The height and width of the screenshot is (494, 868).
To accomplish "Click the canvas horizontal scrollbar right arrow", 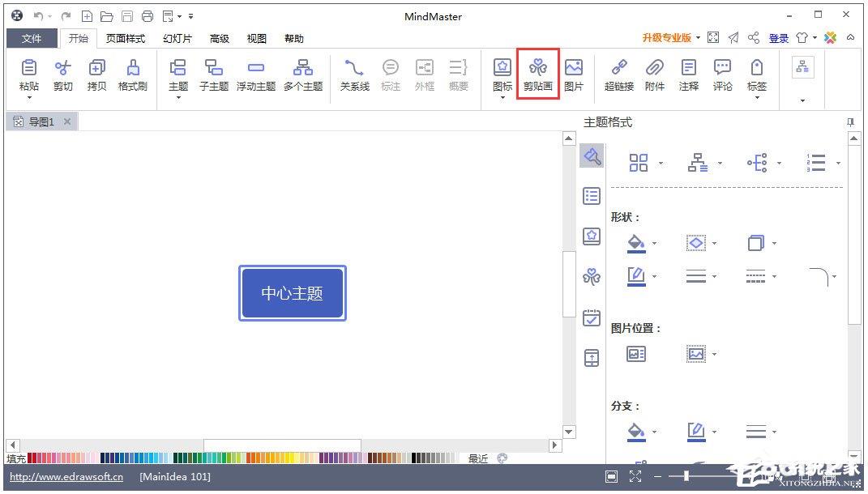I will click(554, 445).
